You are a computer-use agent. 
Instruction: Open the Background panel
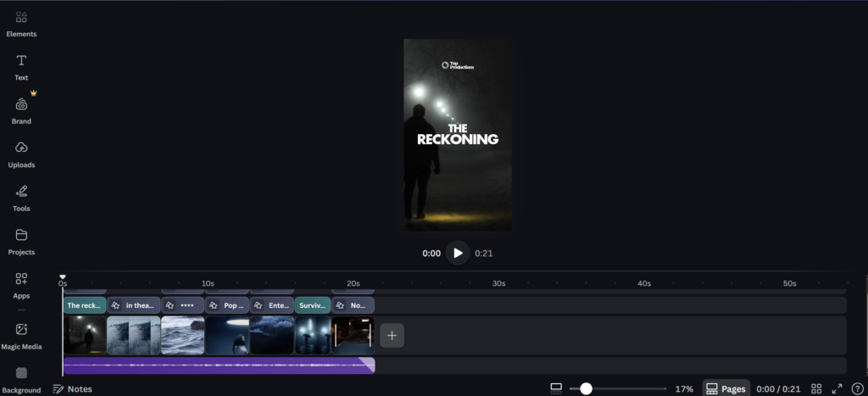tap(21, 380)
